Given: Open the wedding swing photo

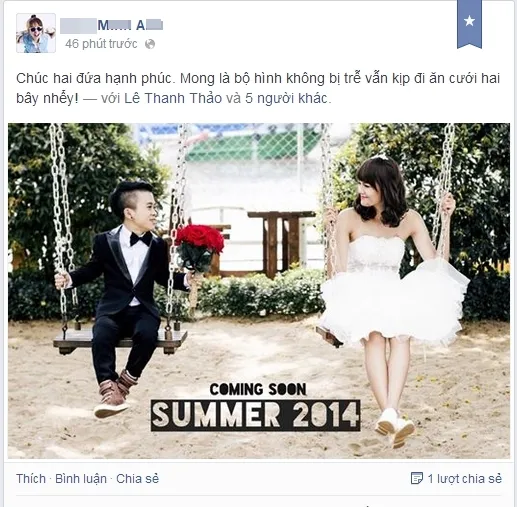Looking at the screenshot, I should coord(259,291).
